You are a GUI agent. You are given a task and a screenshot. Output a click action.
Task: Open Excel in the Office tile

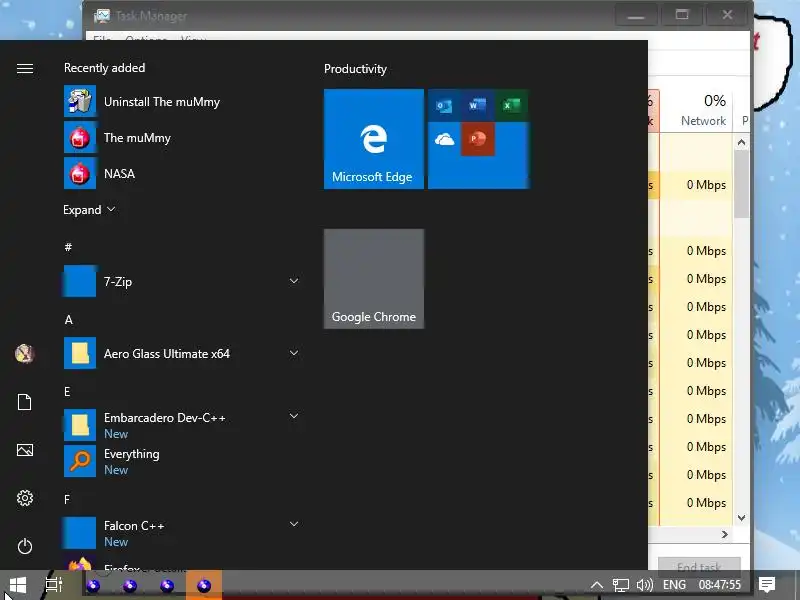[x=511, y=106]
